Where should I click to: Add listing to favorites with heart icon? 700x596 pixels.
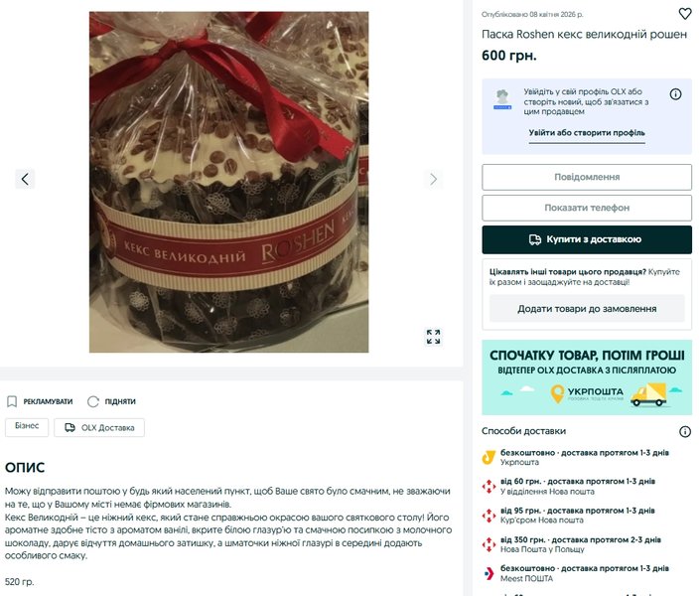[685, 14]
